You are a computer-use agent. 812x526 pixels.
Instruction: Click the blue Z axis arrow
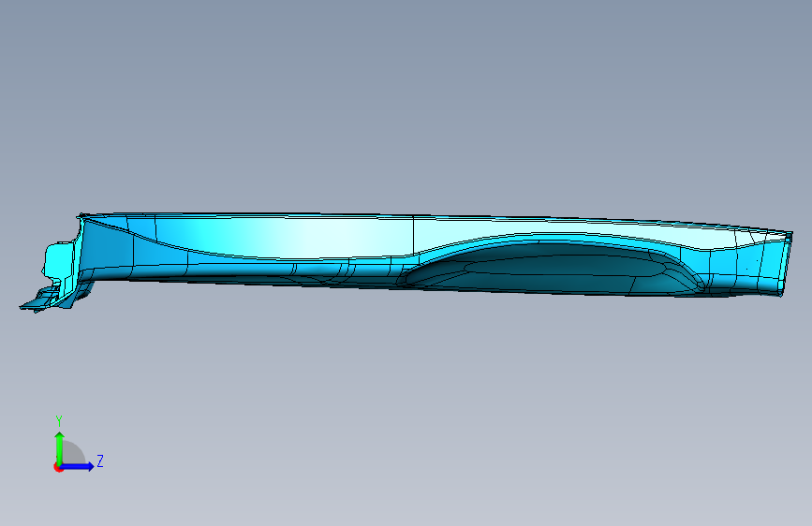click(x=78, y=466)
